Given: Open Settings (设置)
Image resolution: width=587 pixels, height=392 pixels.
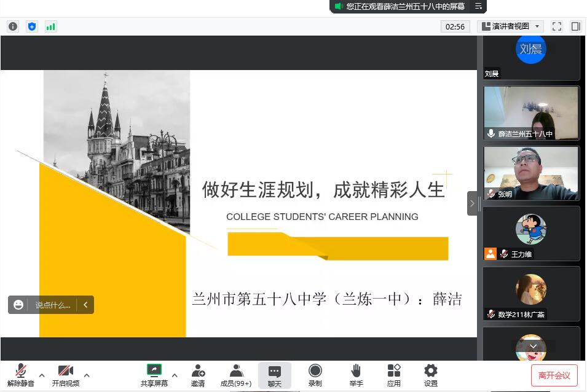Looking at the screenshot, I should pos(431,375).
